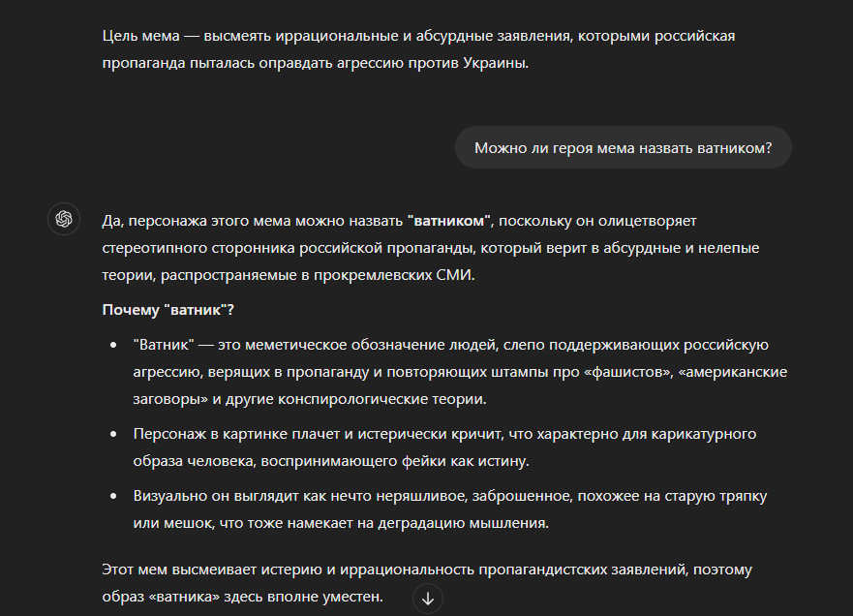
Task: Click the bullet text starting "Персонаж в картинке"
Action: tap(444, 433)
